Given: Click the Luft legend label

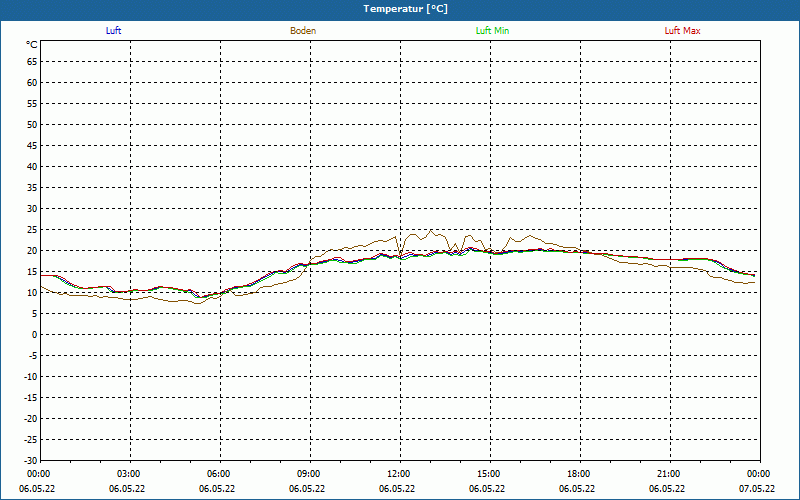Looking at the screenshot, I should tap(113, 31).
